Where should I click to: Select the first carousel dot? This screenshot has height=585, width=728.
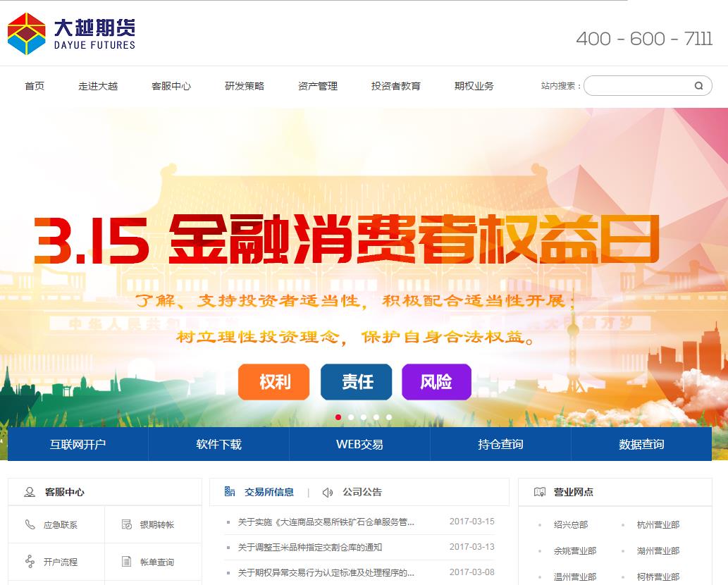click(x=338, y=417)
